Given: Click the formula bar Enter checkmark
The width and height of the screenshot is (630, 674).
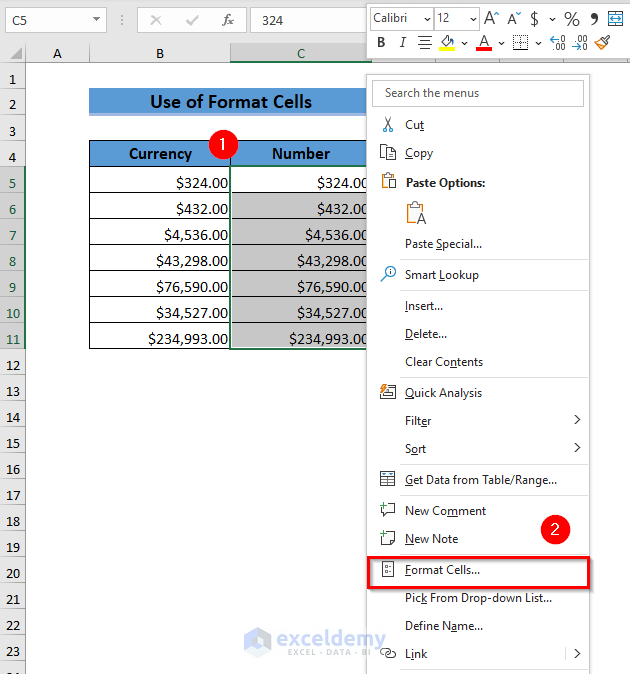Looking at the screenshot, I should [192, 20].
